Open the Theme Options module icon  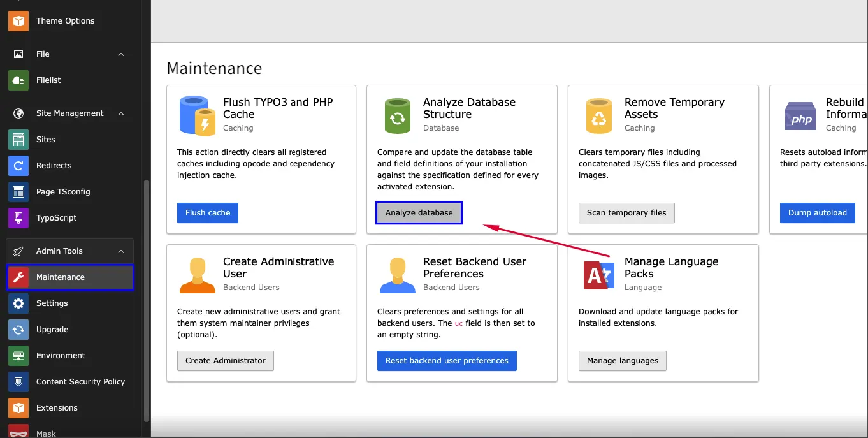click(18, 21)
